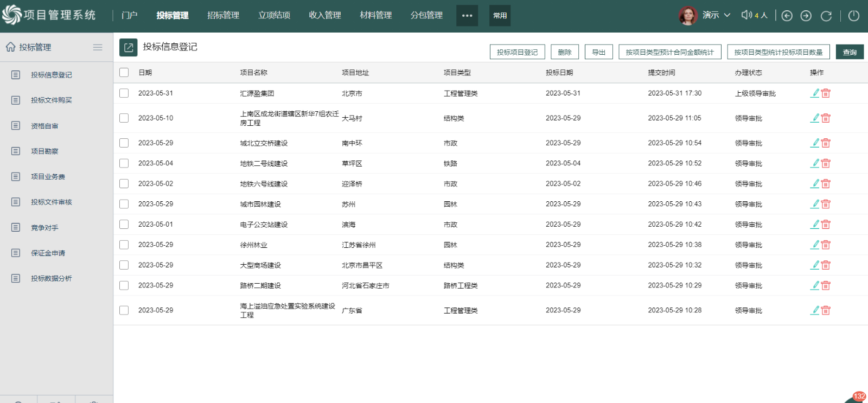This screenshot has height=403, width=868.
Task: Open the 常用 shortcuts dropdown
Action: pos(500,16)
